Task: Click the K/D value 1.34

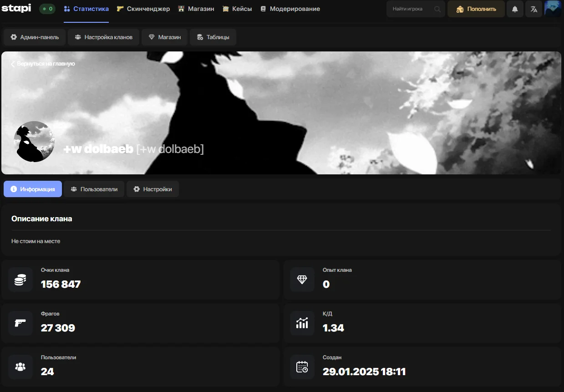Action: 333,328
